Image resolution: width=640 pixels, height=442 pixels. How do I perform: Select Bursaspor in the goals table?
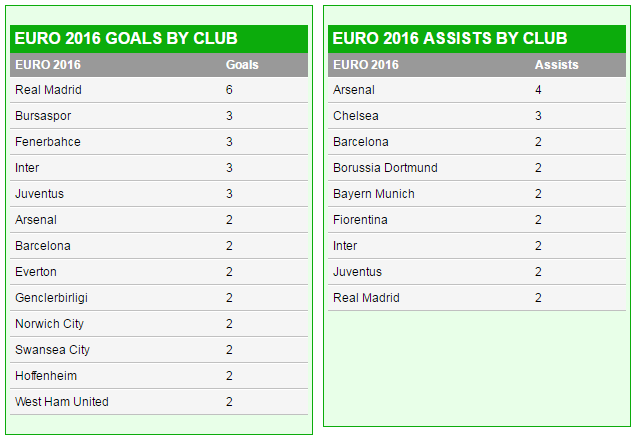[x=43, y=116]
